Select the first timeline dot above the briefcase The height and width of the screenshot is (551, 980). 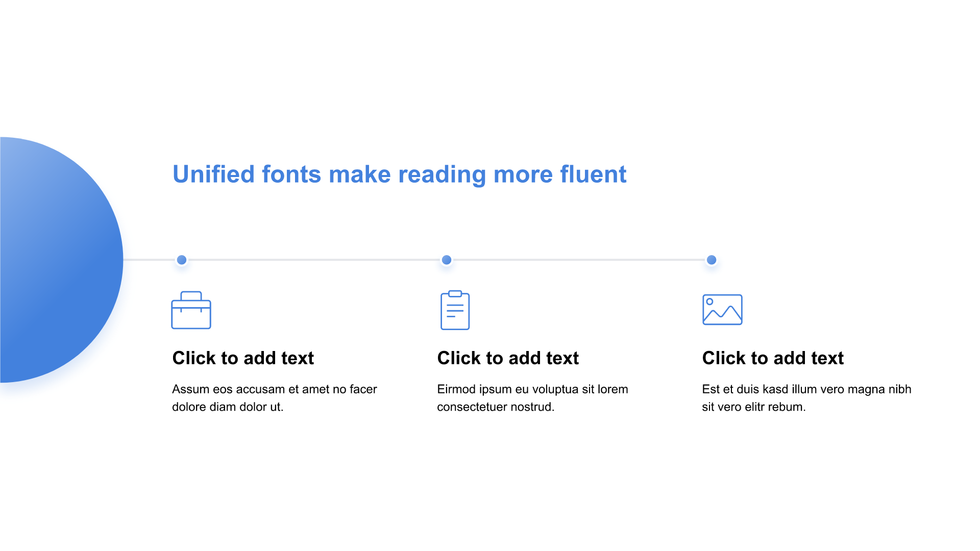182,260
